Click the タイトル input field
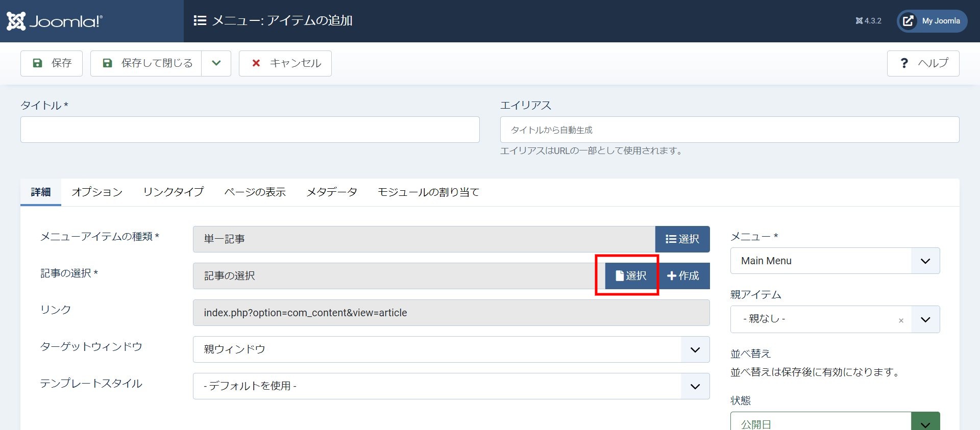The height and width of the screenshot is (430, 980). [250, 130]
